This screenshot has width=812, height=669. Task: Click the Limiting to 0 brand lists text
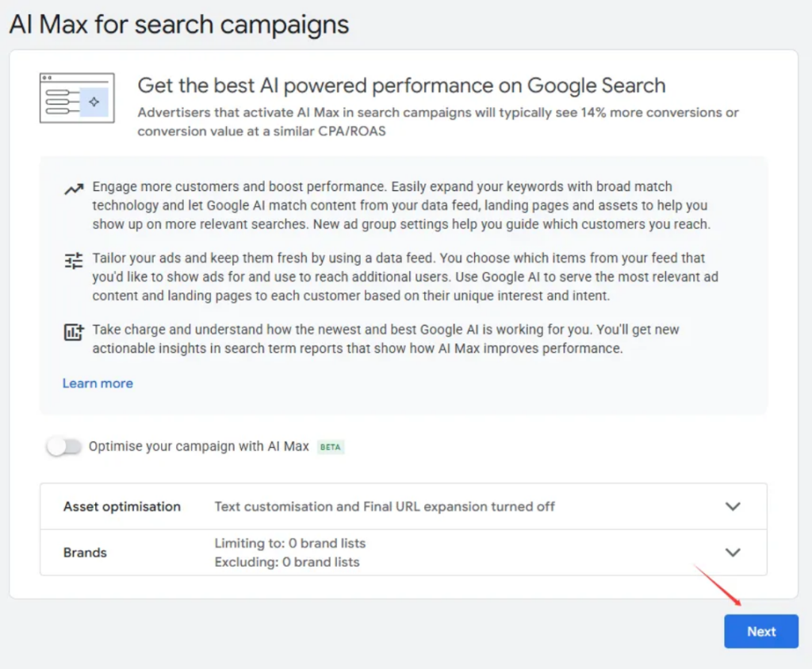point(289,543)
